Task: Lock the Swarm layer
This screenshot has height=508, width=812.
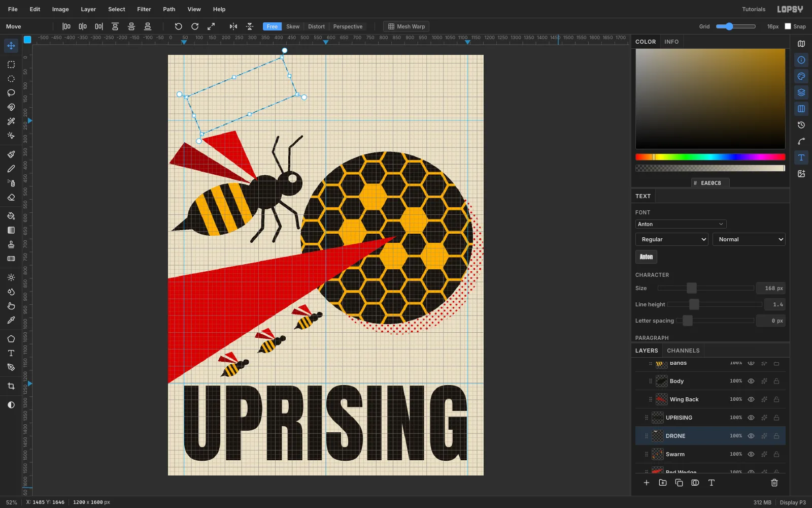Action: click(x=776, y=454)
